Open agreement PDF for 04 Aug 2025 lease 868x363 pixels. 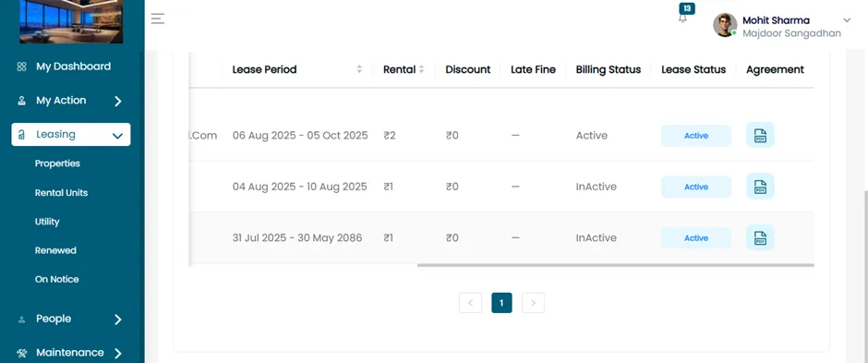pos(760,187)
